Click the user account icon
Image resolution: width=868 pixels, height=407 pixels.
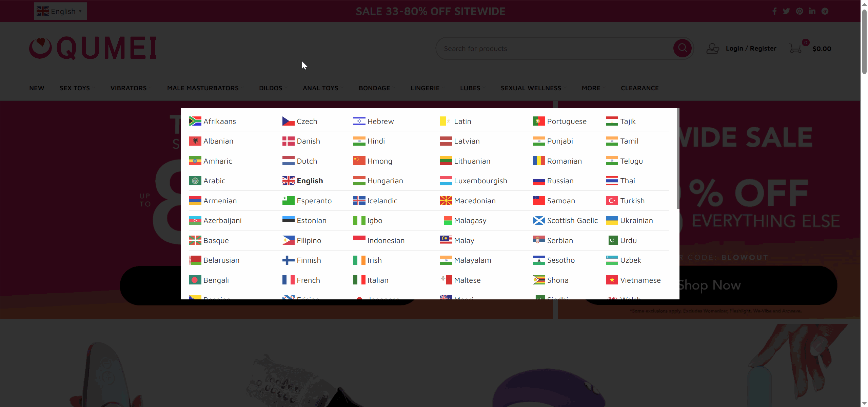coord(713,49)
